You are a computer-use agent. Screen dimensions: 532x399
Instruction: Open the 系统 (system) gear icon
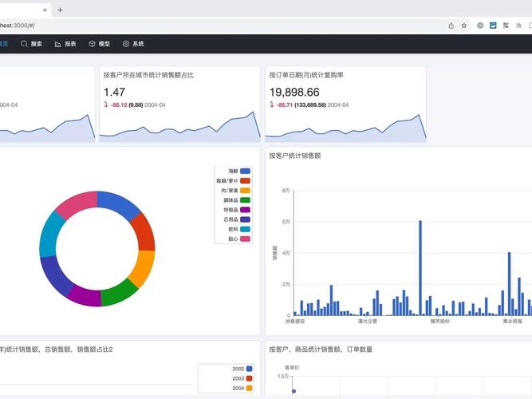click(126, 44)
